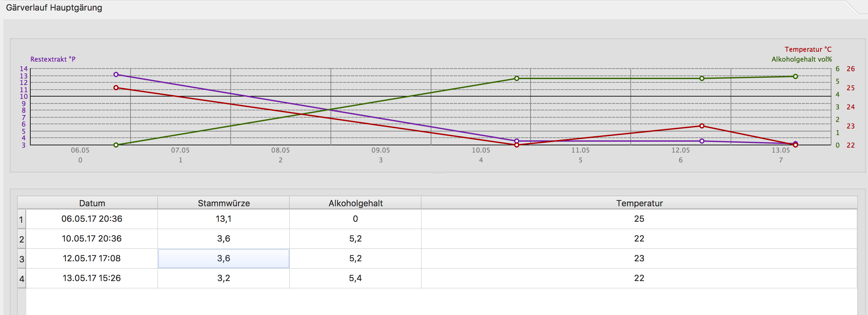Grab the splitter handle between chart and table

[438, 174]
